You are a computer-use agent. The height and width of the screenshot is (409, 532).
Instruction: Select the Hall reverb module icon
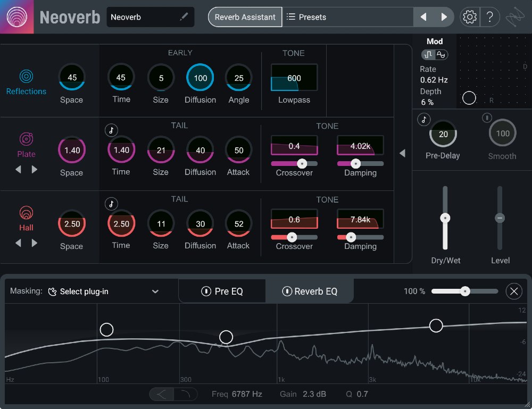[x=26, y=213]
